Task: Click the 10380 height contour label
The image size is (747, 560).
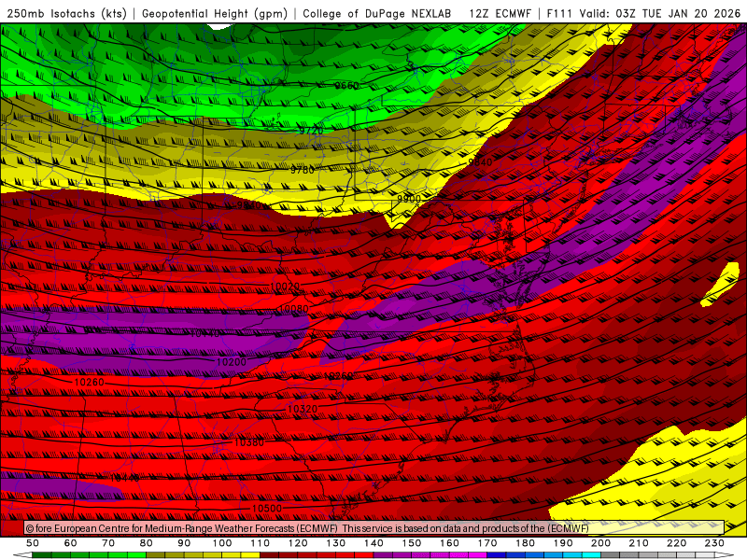Action: point(249,442)
